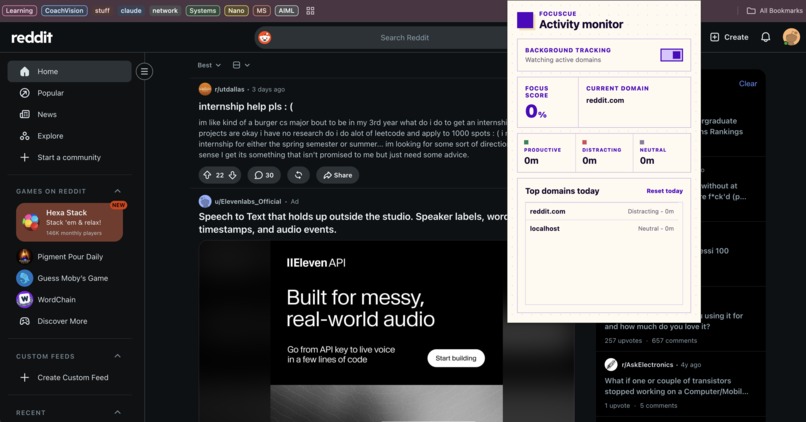
Task: Collapse sidebar with hamburger button
Action: (x=144, y=71)
